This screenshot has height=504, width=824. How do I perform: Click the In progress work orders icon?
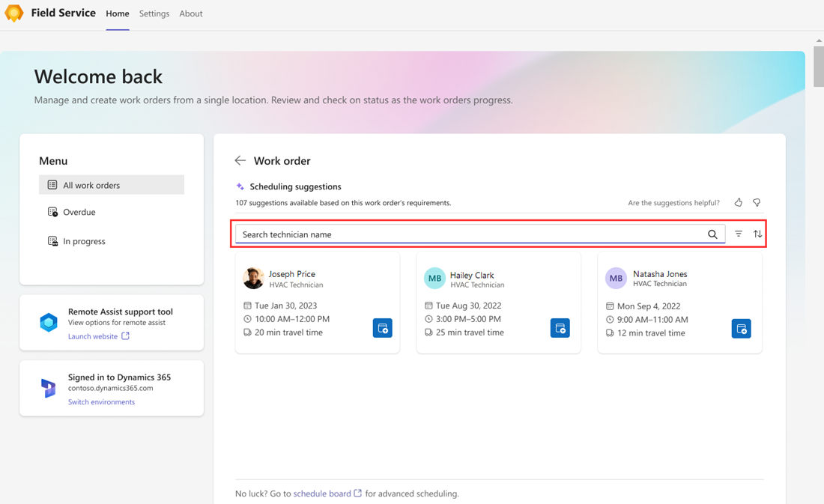[52, 241]
